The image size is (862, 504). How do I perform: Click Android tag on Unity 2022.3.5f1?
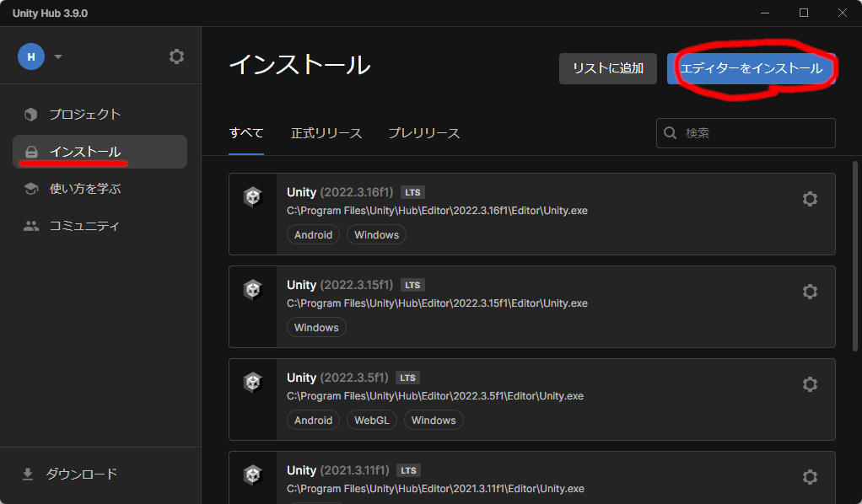314,421
